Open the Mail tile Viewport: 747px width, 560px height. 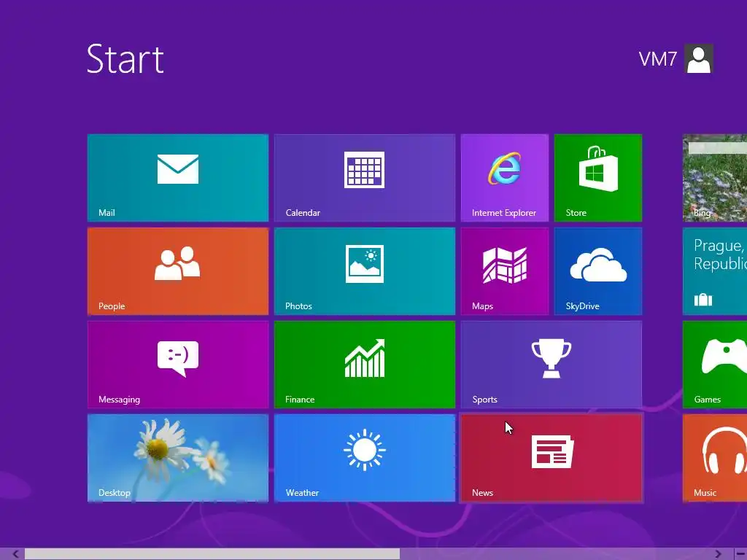coord(178,178)
